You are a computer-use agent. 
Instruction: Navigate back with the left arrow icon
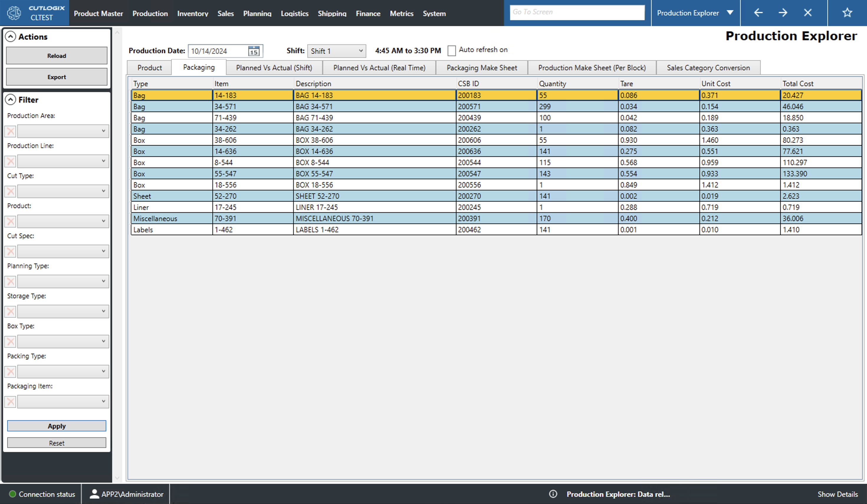coord(758,13)
